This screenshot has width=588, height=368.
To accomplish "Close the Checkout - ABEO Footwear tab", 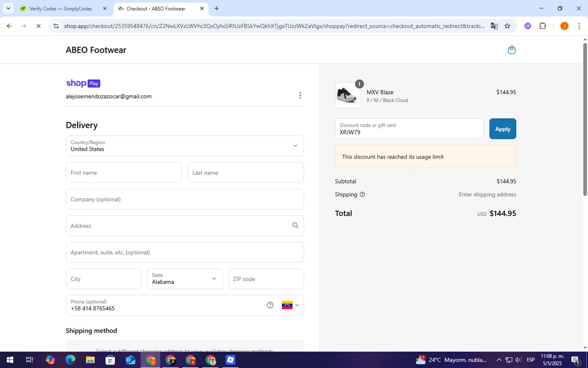I will coord(202,9).
